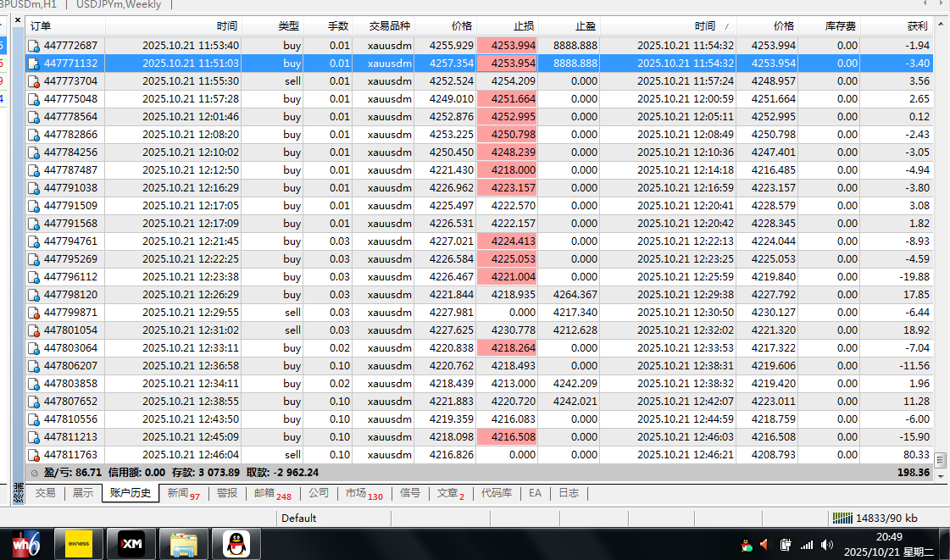Click the buy icon for order 447811213
950x560 pixels.
point(34,437)
